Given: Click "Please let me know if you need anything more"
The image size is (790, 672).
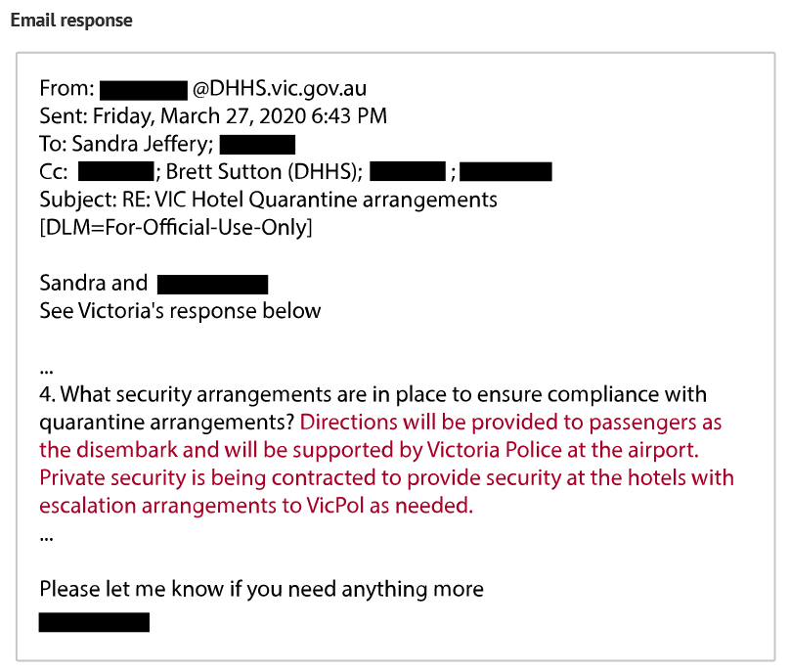Looking at the screenshot, I should tap(261, 589).
